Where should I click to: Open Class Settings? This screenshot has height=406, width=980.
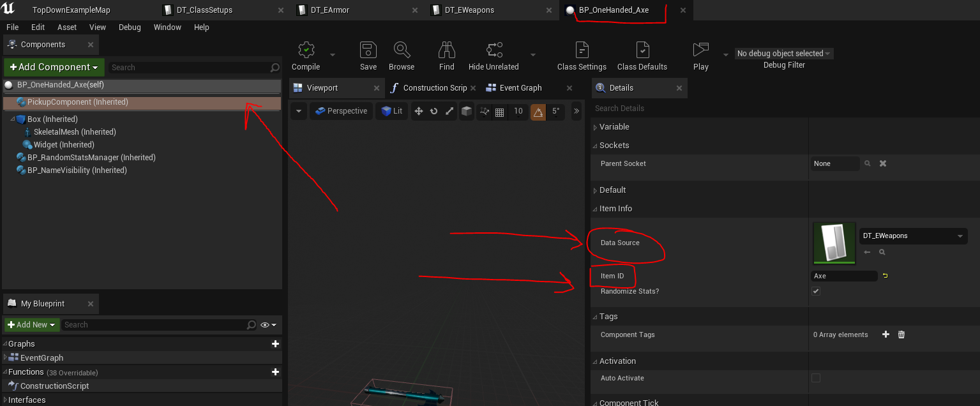point(582,56)
